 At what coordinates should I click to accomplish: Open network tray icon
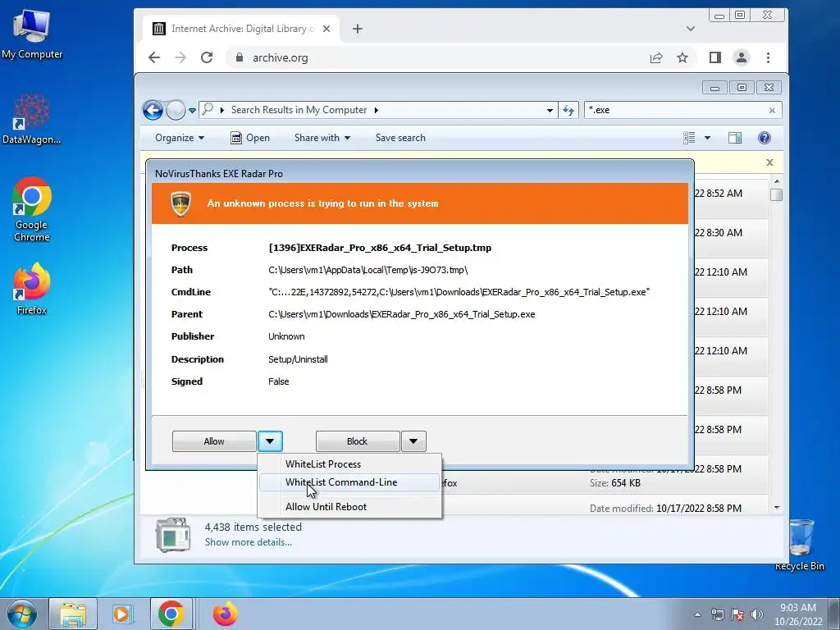[717, 614]
